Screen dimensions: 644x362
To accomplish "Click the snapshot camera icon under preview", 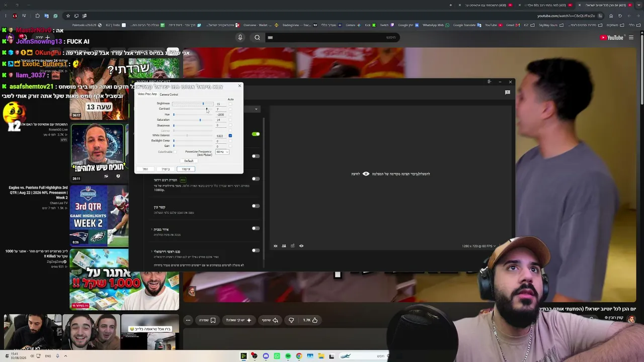I will pos(292,246).
